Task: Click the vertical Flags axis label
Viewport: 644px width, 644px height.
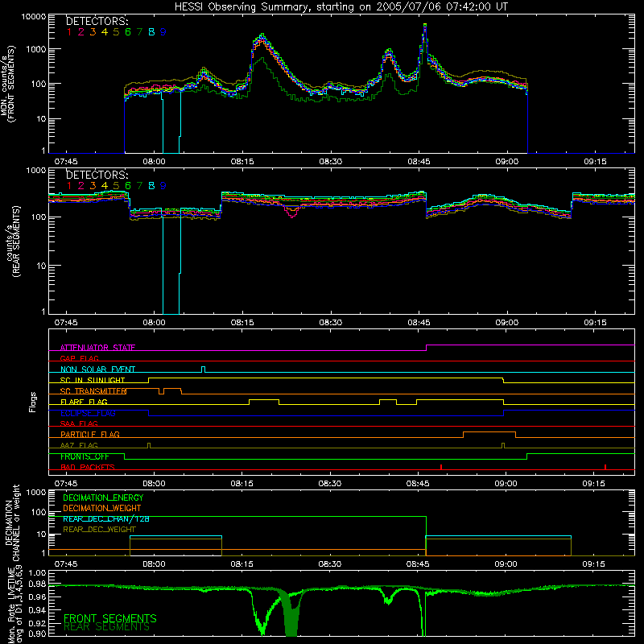Action: pos(33,402)
